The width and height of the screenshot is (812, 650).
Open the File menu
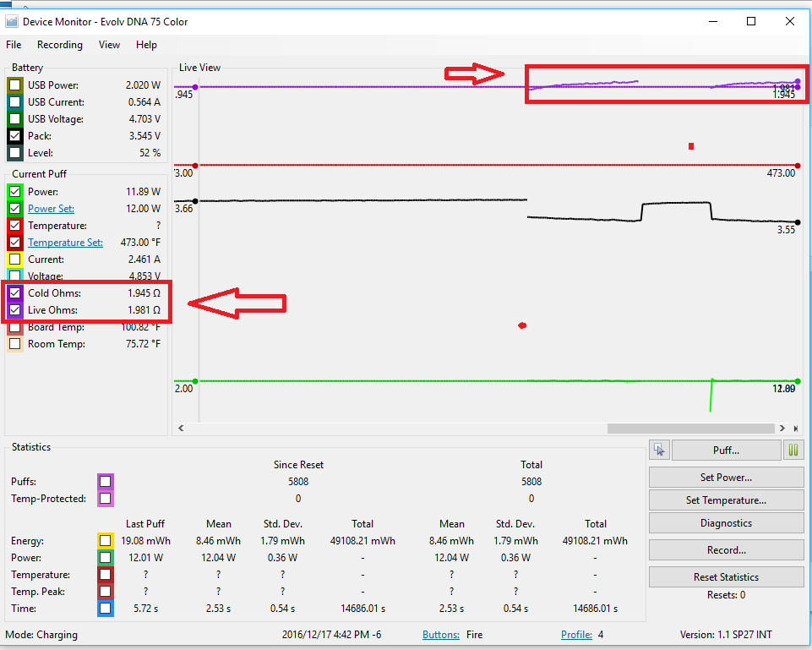pos(14,45)
